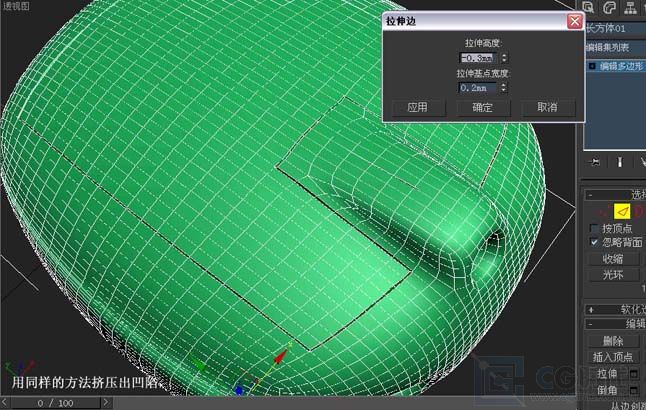Screen dimensions: 646x410
Task: Click the 删除 button
Action: pyautogui.click(x=613, y=341)
